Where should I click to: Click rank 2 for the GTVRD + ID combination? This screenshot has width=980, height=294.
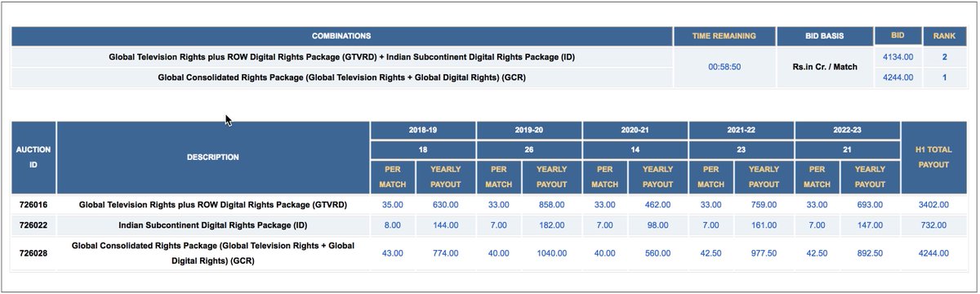click(944, 57)
